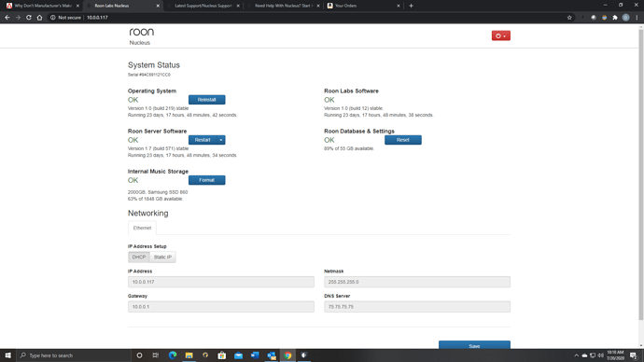Open OneDrive cloud tray icon
The width and height of the screenshot is (644, 362).
point(584,355)
